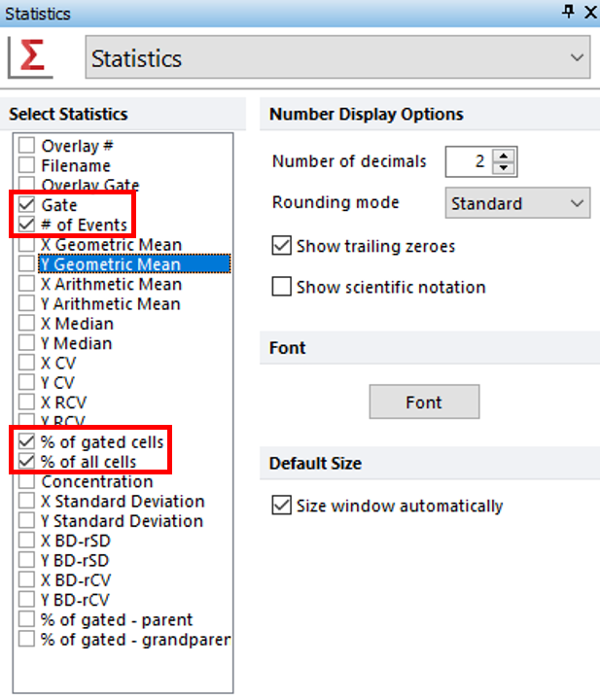Tick the Y CV checkbox

(27, 382)
